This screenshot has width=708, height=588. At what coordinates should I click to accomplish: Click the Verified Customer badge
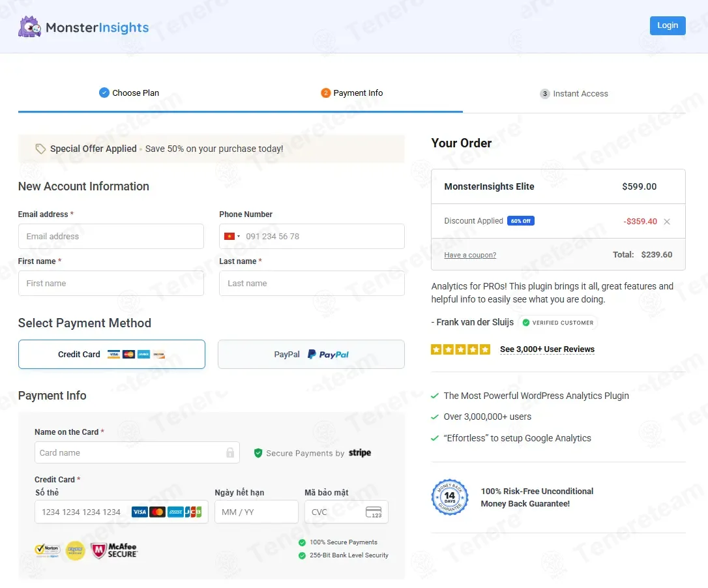click(558, 323)
